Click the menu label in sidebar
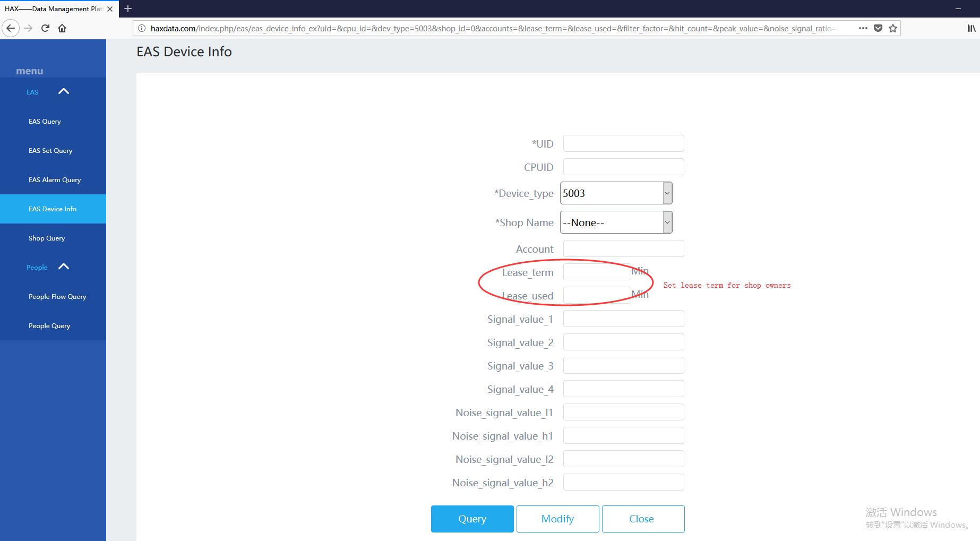Viewport: 980px width, 541px height. [29, 71]
